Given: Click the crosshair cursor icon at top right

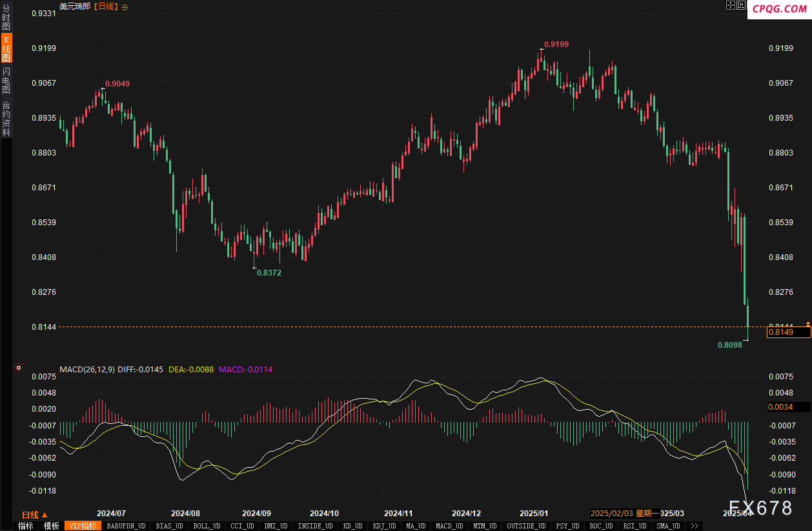Looking at the screenshot, I should pyautogui.click(x=731, y=5).
